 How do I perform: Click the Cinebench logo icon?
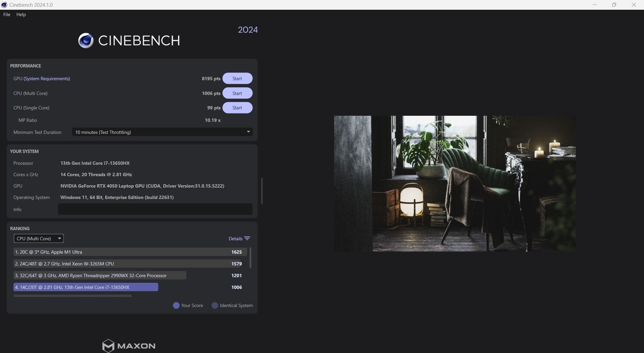click(86, 41)
